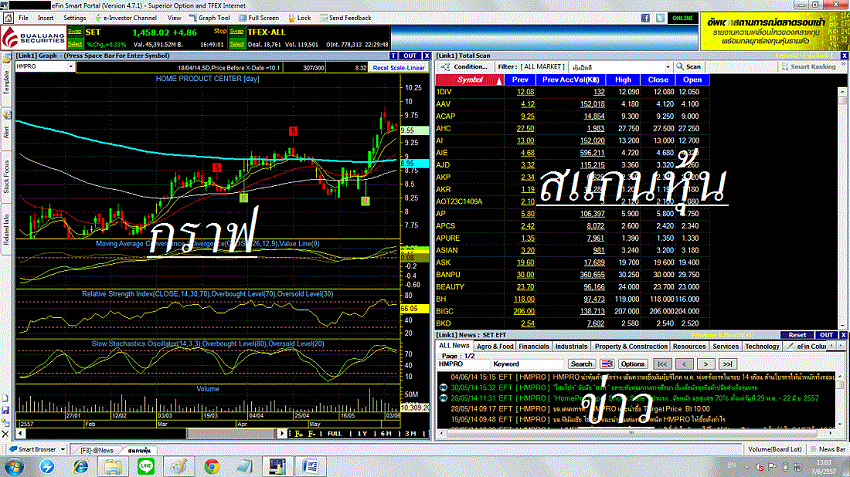Image resolution: width=850 pixels, height=477 pixels.
Task: Click the Twitter icon in header
Action: pyautogui.click(x=660, y=18)
